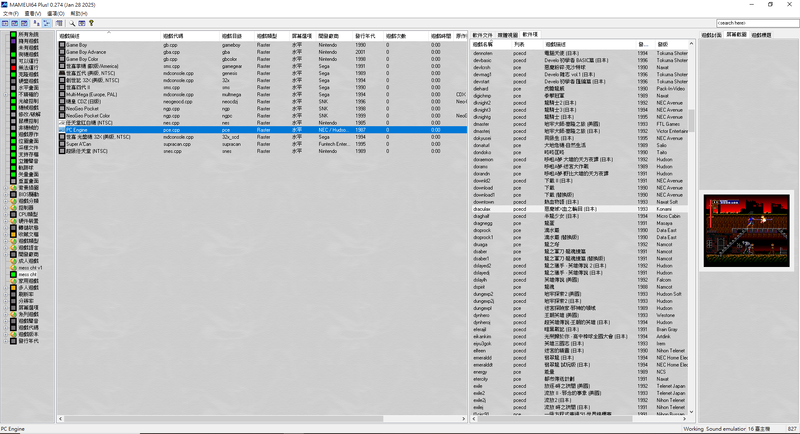
Task: Click the red square icon in folder tree
Action: pyautogui.click(x=13, y=68)
